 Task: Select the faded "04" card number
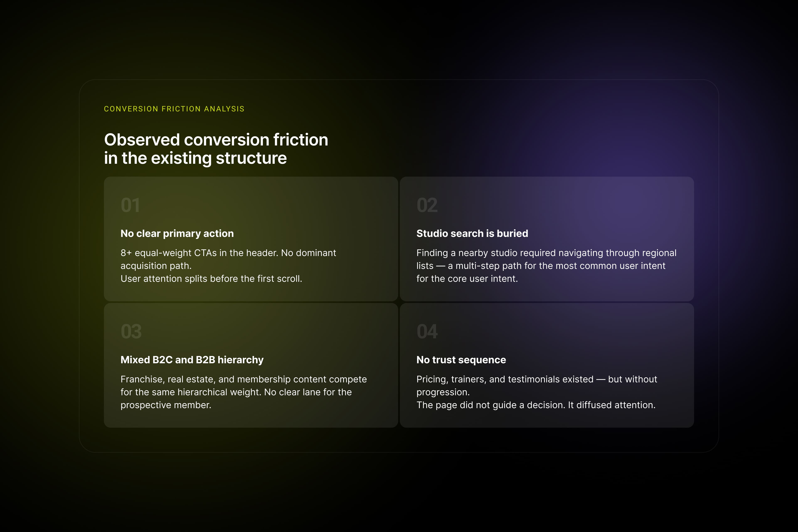coord(427,331)
